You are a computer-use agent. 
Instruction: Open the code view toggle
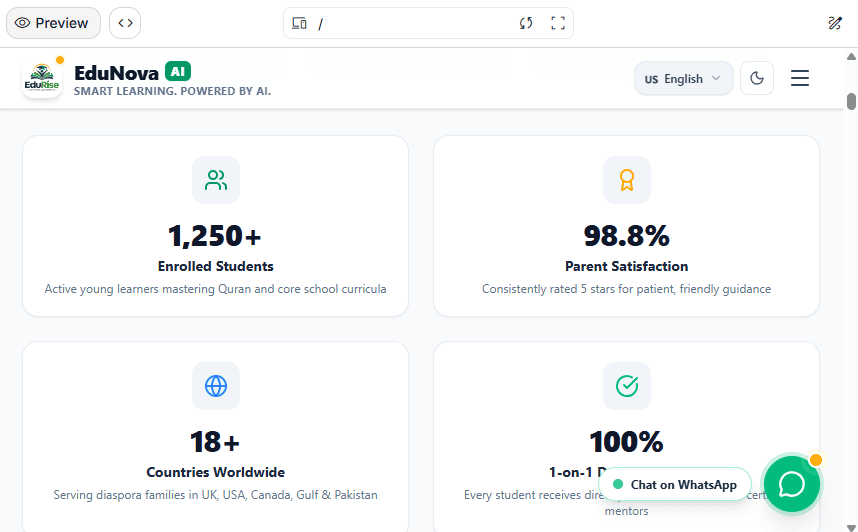[125, 23]
